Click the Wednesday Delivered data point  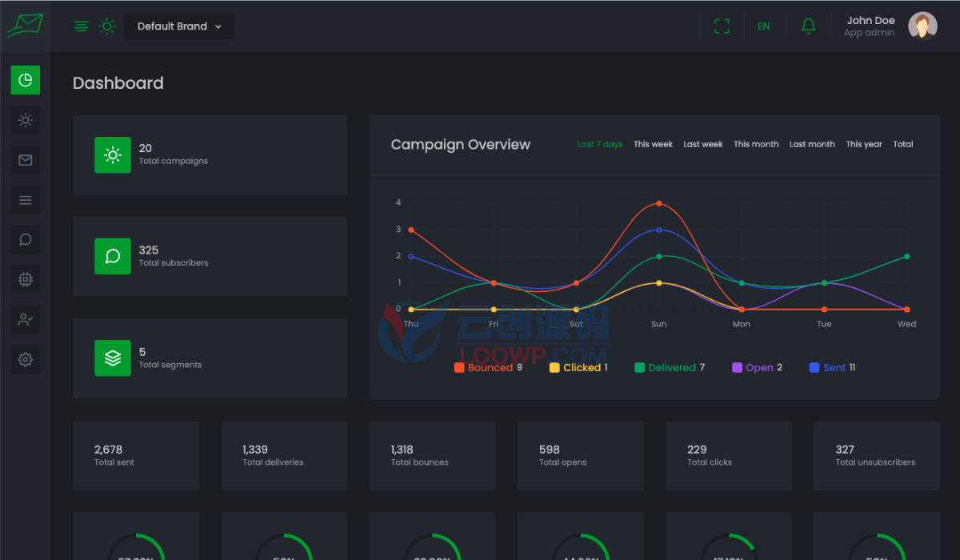click(x=906, y=257)
